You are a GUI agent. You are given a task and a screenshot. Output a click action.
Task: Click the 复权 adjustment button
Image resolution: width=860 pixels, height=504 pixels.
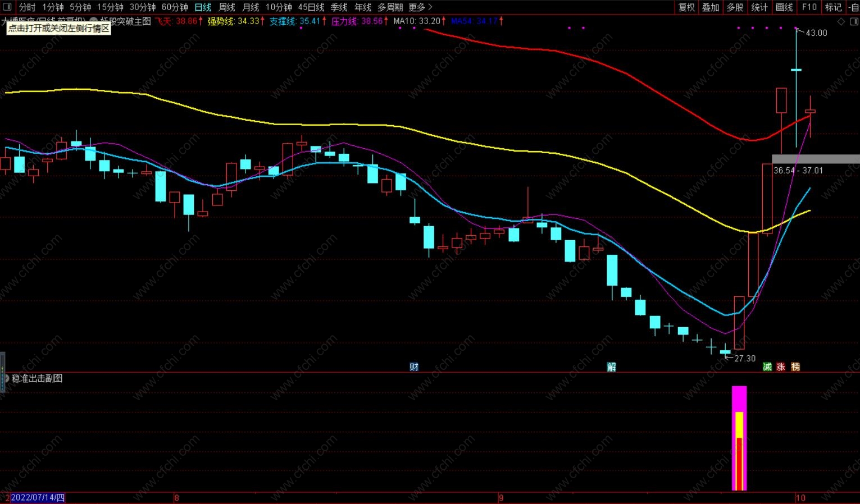(x=686, y=7)
